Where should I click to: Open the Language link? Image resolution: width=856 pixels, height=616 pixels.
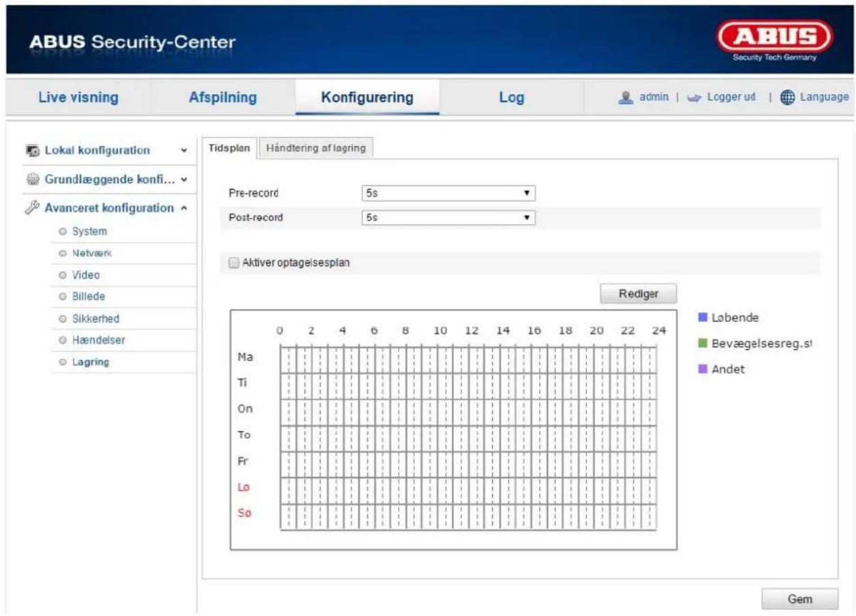tap(824, 98)
